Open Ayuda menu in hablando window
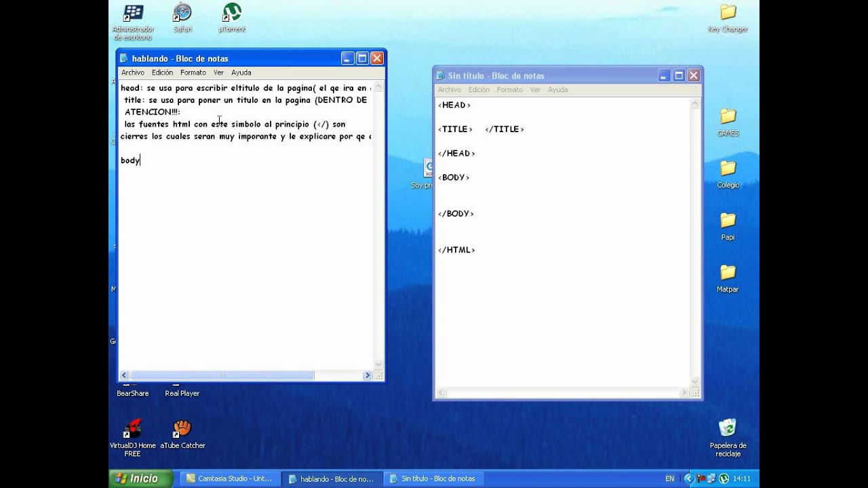Image resolution: width=868 pixels, height=488 pixels. tap(241, 73)
